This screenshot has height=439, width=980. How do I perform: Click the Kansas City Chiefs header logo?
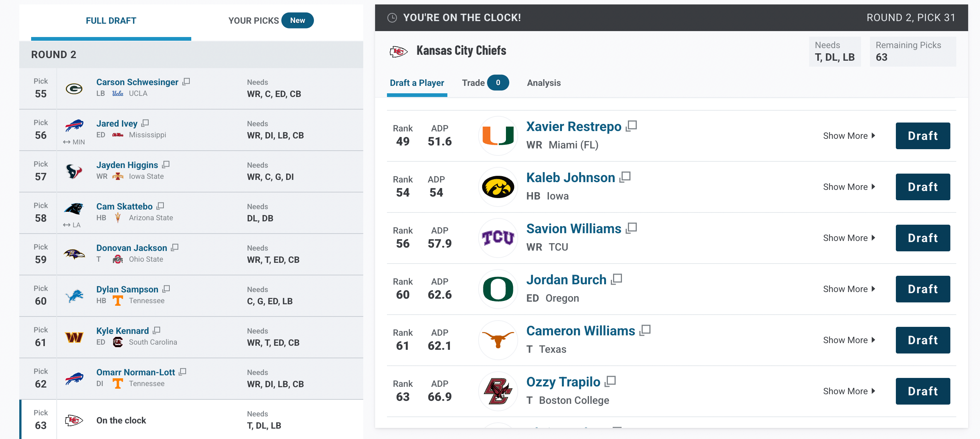point(398,51)
